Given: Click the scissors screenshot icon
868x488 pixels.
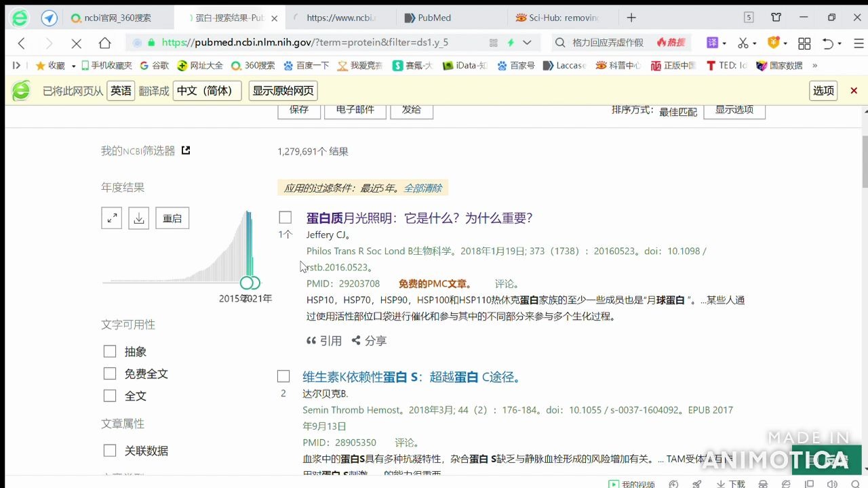Looking at the screenshot, I should 743,43.
